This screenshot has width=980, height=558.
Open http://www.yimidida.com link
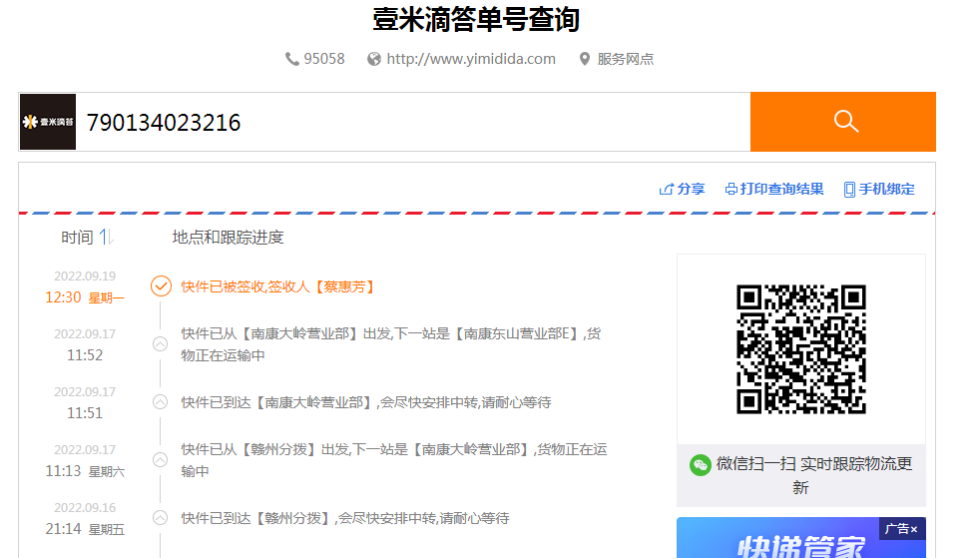click(x=471, y=59)
